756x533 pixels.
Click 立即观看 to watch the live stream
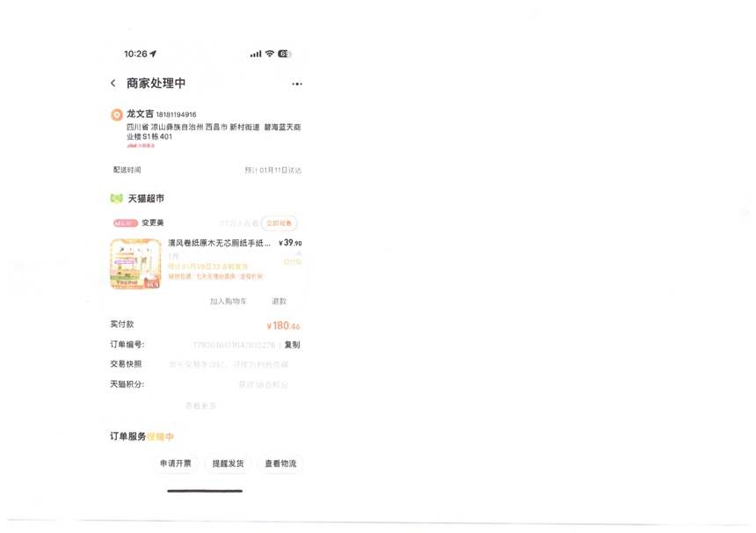pyautogui.click(x=280, y=223)
